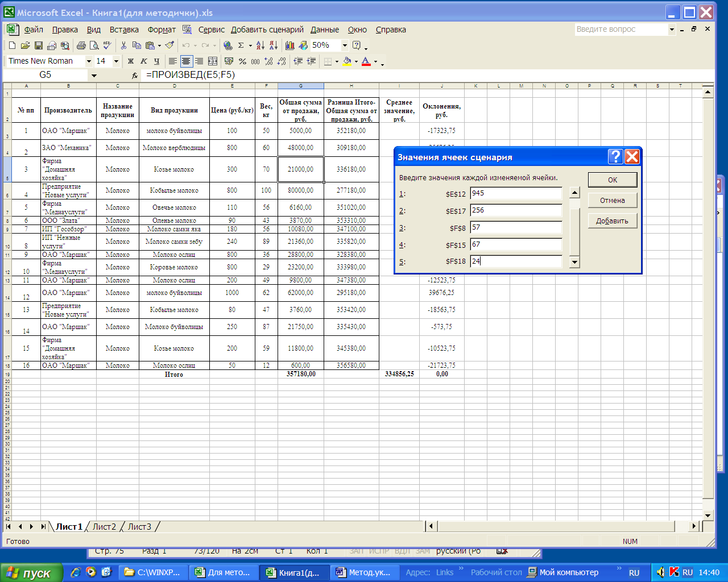This screenshot has width=728, height=582.
Task: Sort ascending with А-Я down icon
Action: pos(260,45)
